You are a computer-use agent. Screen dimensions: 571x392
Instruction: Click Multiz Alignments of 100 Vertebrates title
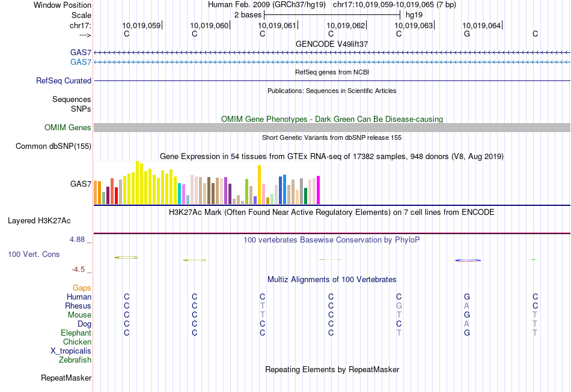pos(332,280)
